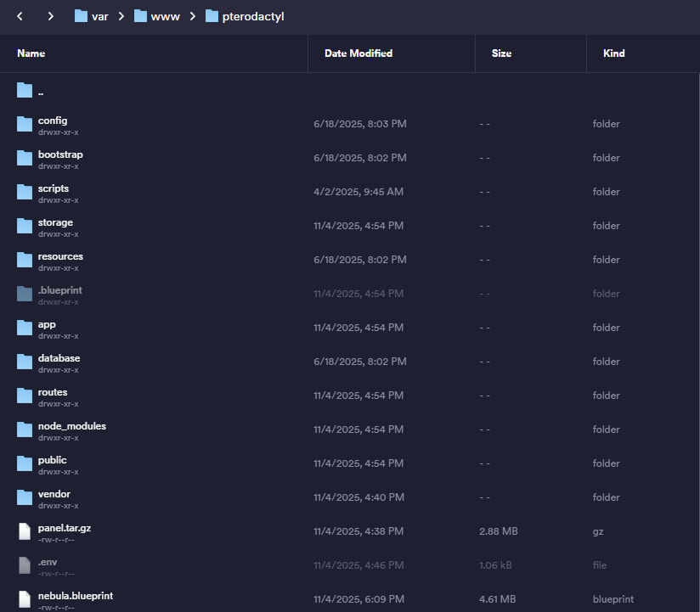Select the routes folder name
Viewport: 700px width, 612px height.
(x=53, y=392)
